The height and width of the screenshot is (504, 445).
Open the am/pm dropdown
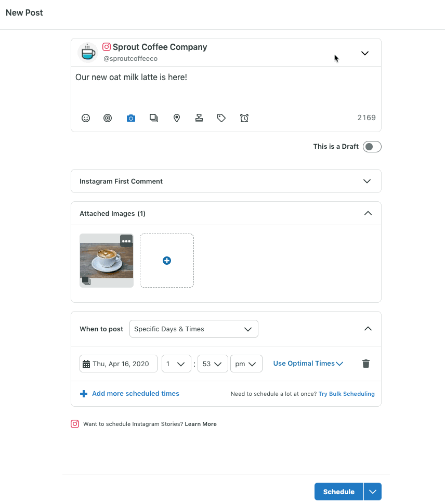(x=246, y=364)
